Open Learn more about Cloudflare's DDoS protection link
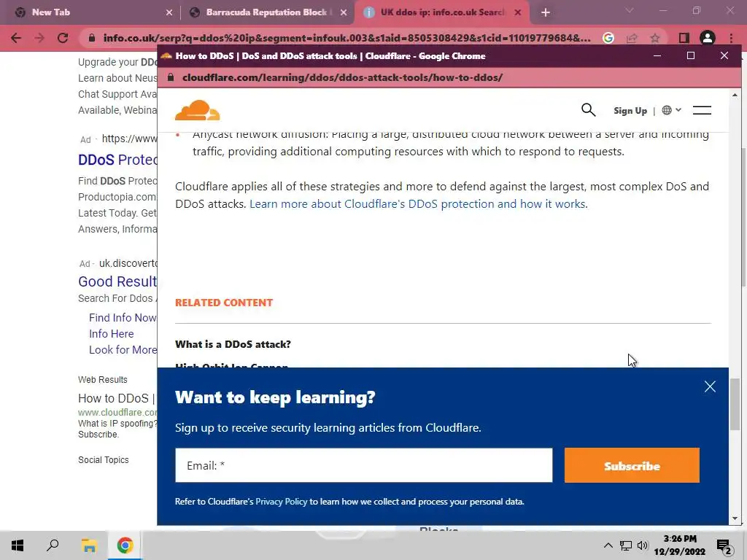This screenshot has height=560, width=747. [x=418, y=204]
